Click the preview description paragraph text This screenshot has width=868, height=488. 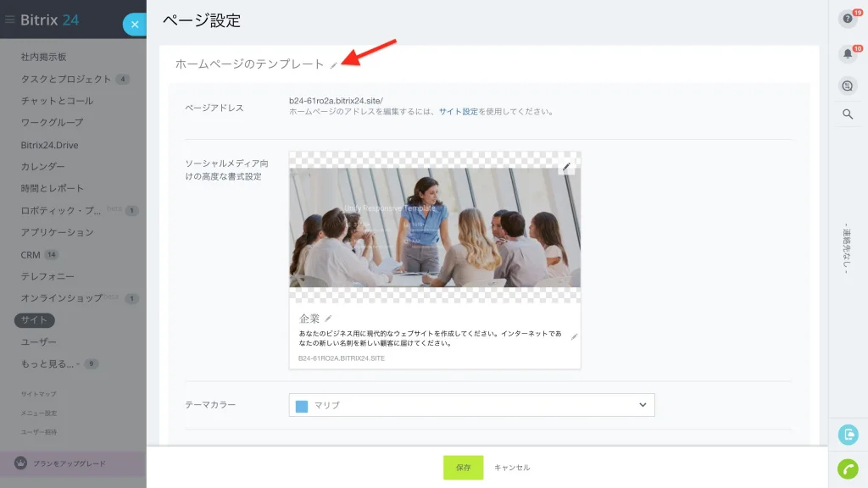(430, 338)
